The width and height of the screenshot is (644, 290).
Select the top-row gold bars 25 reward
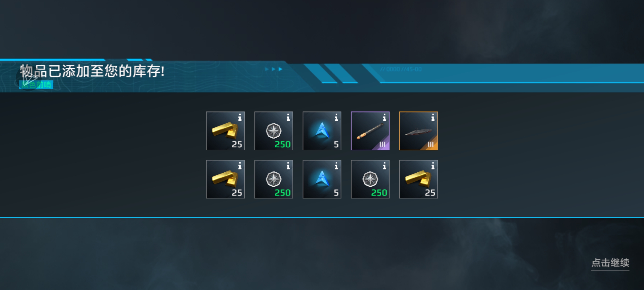(x=225, y=131)
